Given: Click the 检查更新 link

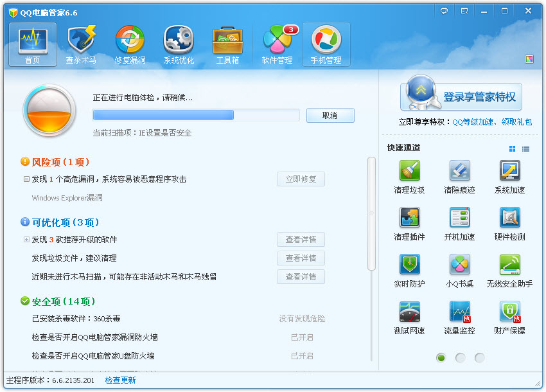Looking at the screenshot, I should 121,380.
